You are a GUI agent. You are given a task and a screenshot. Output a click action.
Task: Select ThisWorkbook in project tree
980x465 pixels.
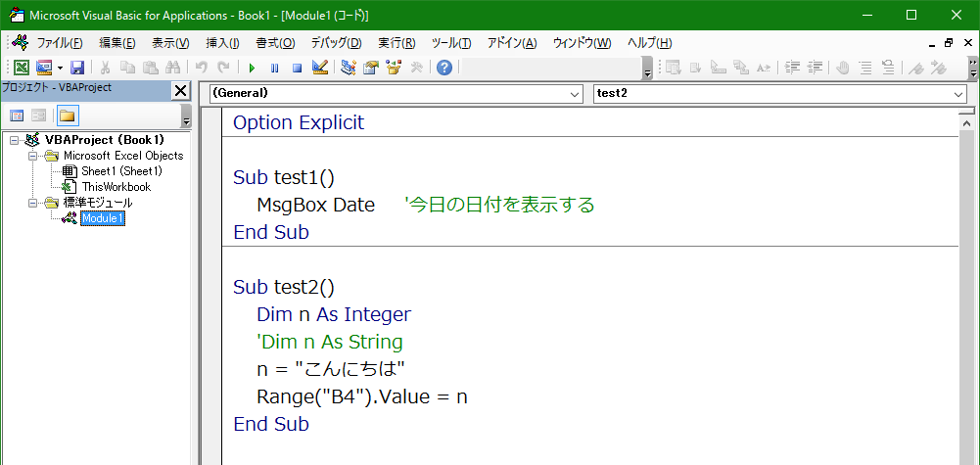117,186
